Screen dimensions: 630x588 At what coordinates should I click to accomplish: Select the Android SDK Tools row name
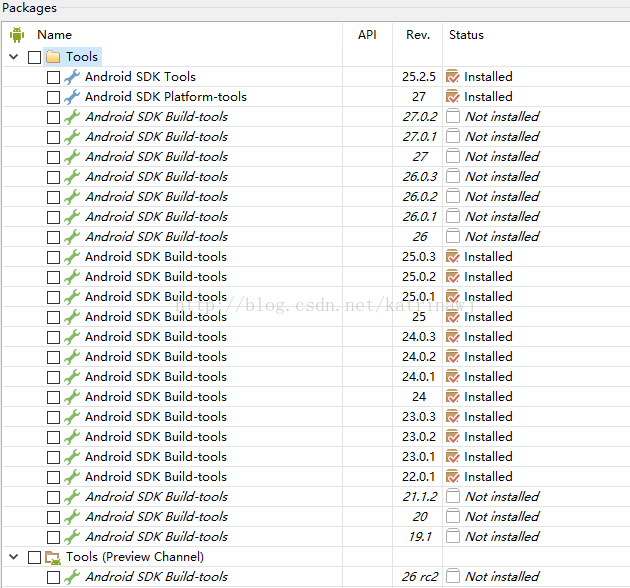click(x=140, y=77)
